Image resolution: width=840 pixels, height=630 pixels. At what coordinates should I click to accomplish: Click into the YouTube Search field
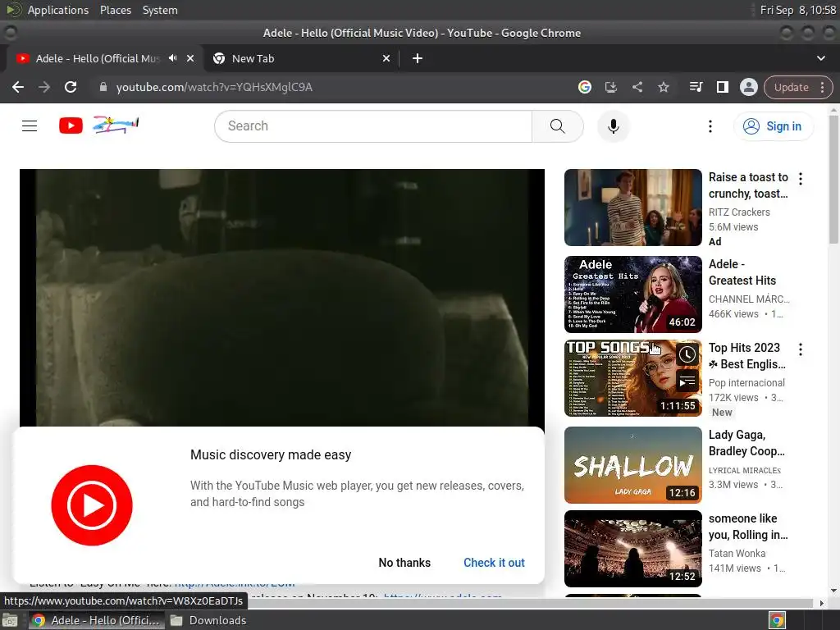coord(373,126)
